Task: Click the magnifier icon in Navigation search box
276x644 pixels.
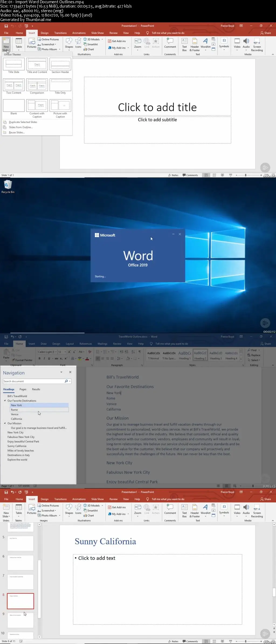Action: 66,381
